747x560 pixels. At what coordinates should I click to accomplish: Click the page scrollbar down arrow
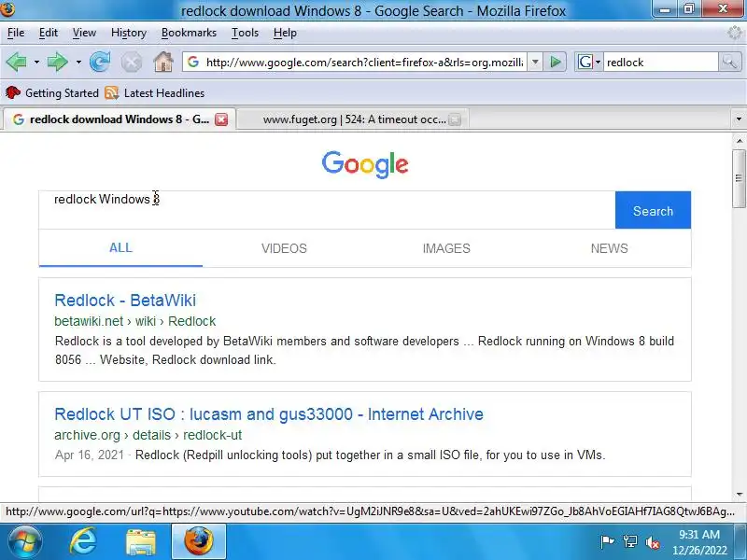(x=740, y=495)
